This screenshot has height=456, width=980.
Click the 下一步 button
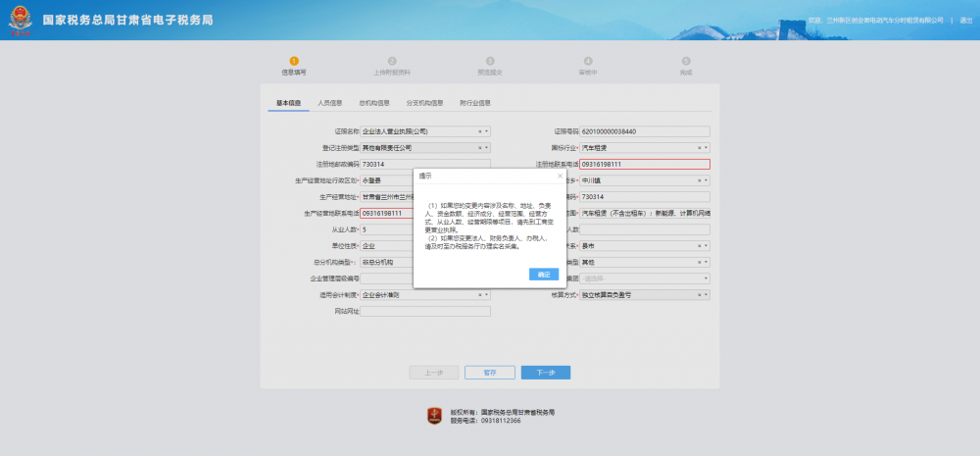545,373
